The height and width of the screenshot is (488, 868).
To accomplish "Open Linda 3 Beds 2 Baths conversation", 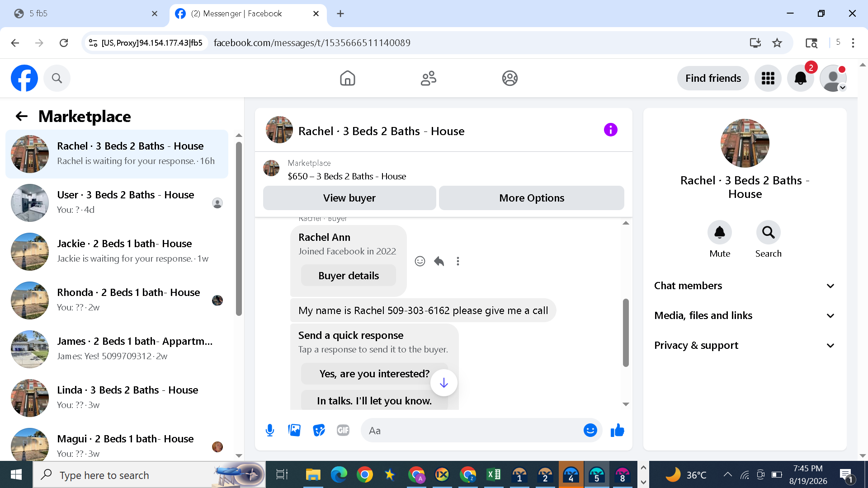I will click(117, 398).
